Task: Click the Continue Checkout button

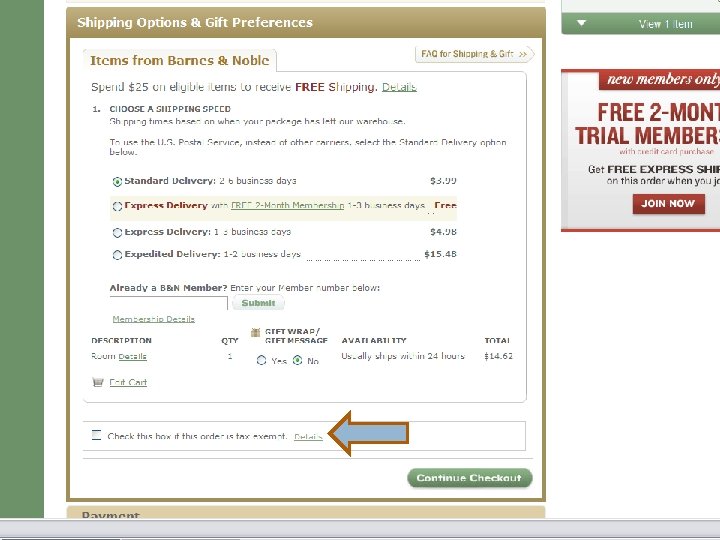Action: tap(470, 478)
